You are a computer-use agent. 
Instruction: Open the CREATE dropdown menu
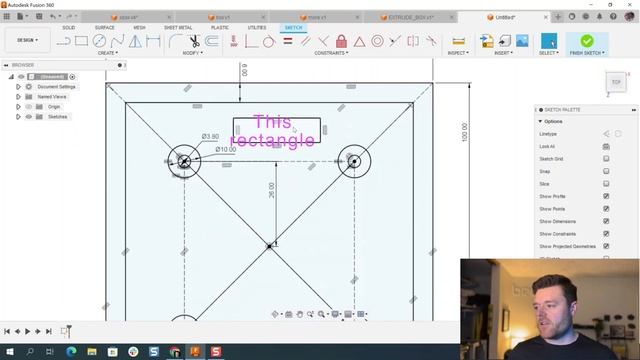point(108,53)
